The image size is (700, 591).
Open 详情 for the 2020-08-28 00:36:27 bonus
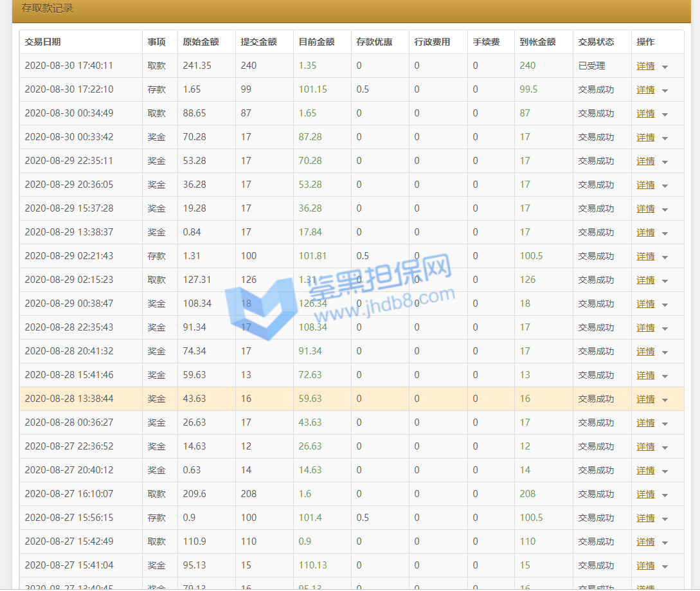coord(645,423)
